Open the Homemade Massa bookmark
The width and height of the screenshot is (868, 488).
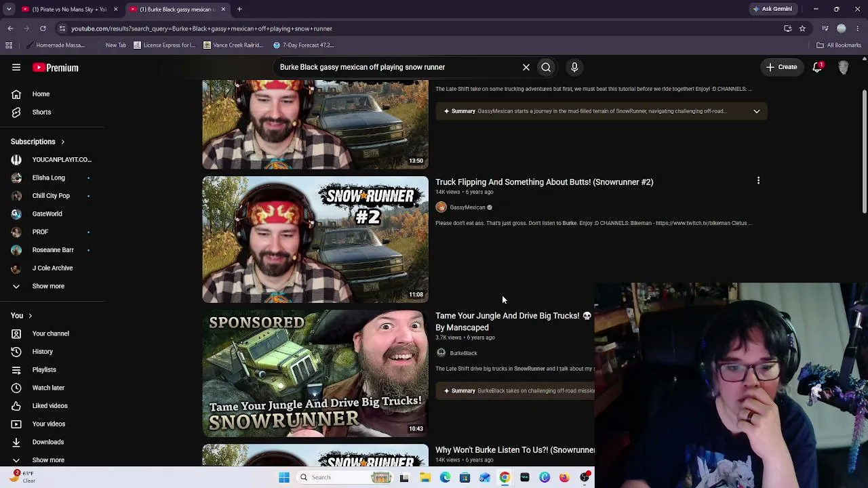[56, 45]
